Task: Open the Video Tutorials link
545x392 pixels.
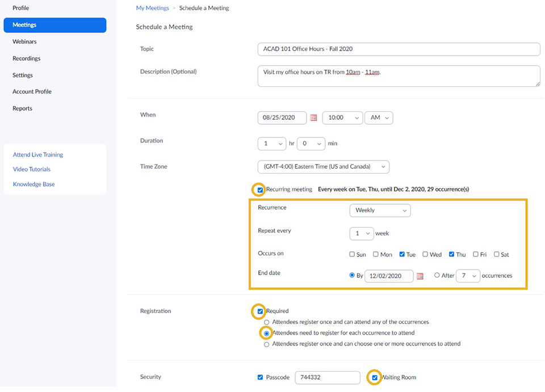Action: click(32, 170)
